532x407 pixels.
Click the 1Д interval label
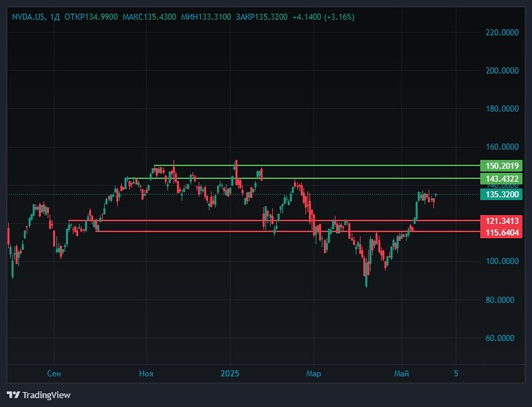[54, 16]
